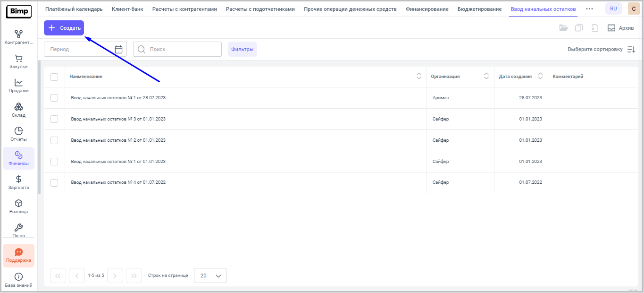Check the row for Ариман opening balances
This screenshot has width=644, height=293.
coord(54,98)
